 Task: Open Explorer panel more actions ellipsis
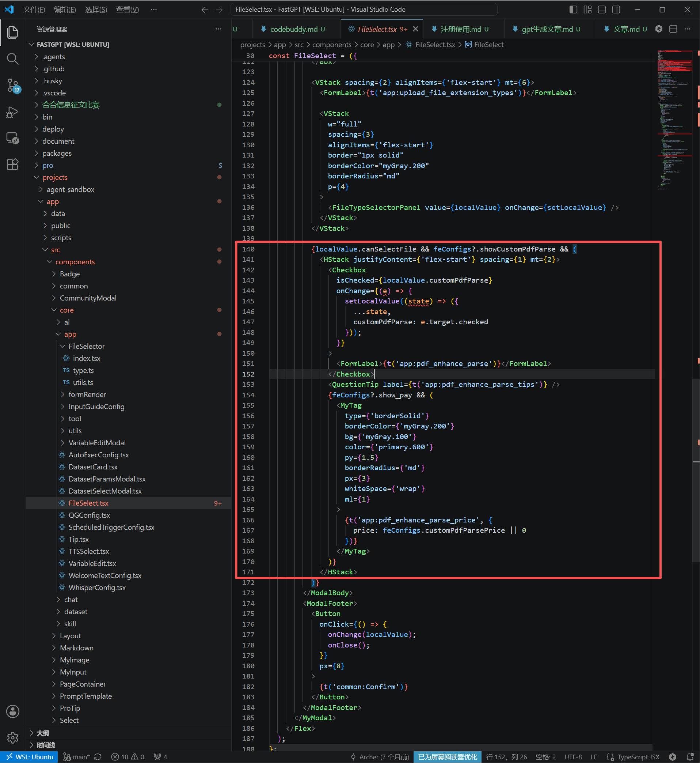coord(218,29)
